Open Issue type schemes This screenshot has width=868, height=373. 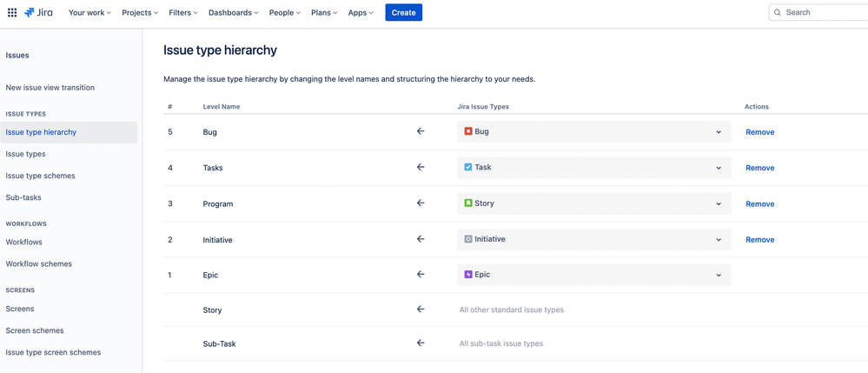(41, 175)
